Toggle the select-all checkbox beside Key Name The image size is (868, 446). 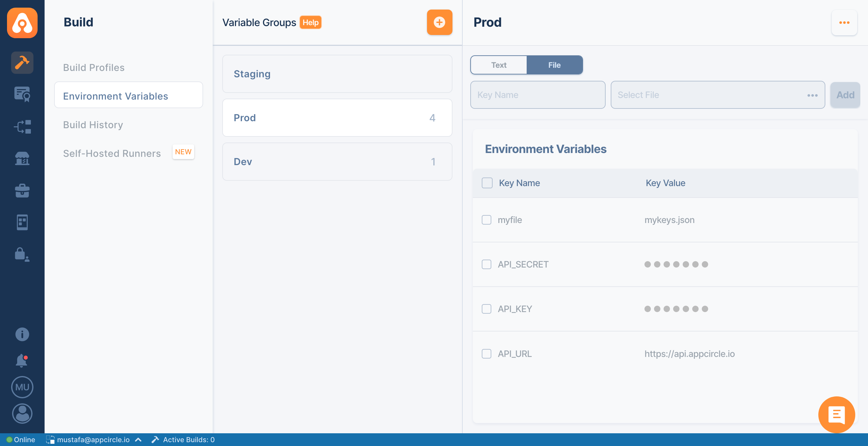(487, 183)
